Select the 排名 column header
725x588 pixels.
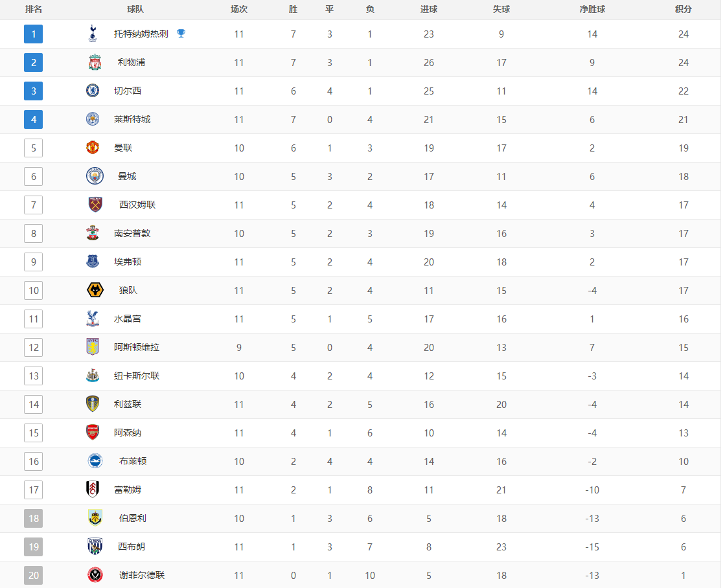33,9
